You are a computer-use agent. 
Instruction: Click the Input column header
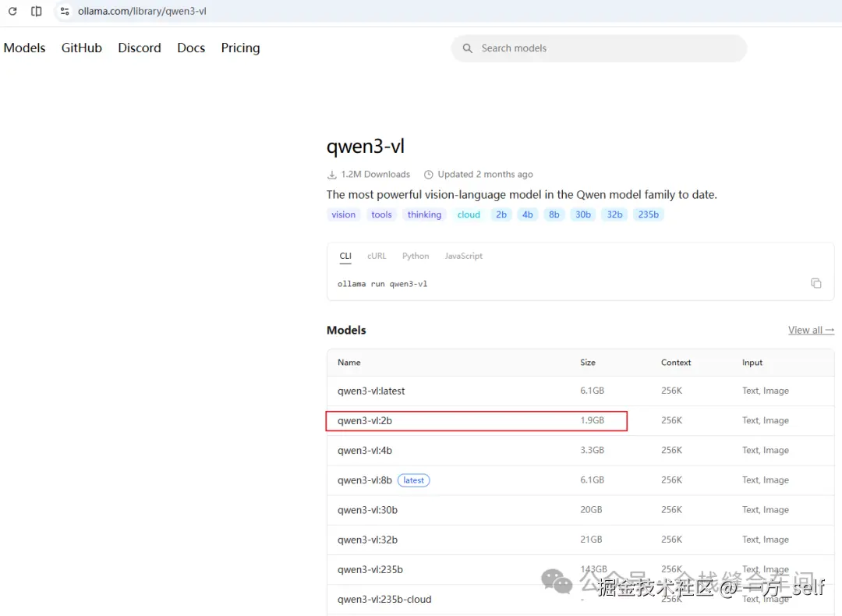(x=752, y=363)
